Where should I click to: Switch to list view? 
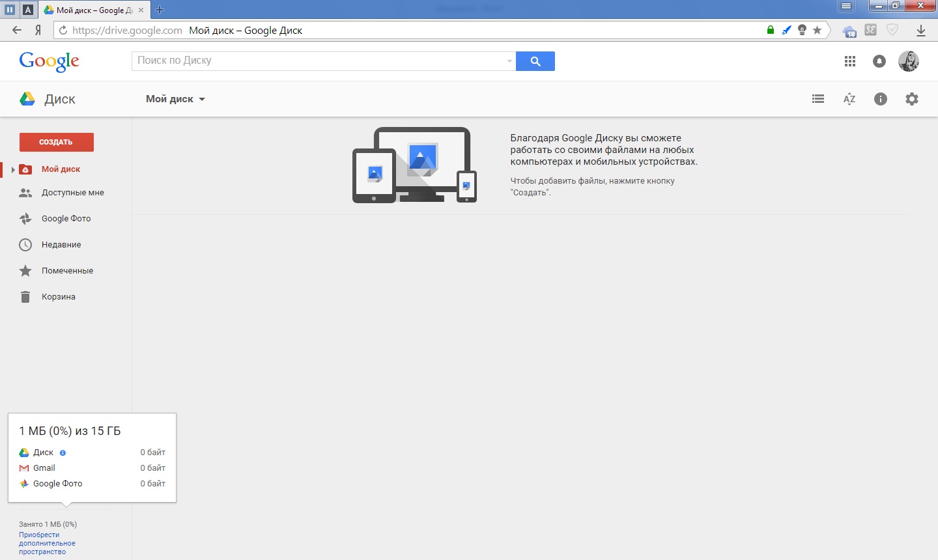818,99
